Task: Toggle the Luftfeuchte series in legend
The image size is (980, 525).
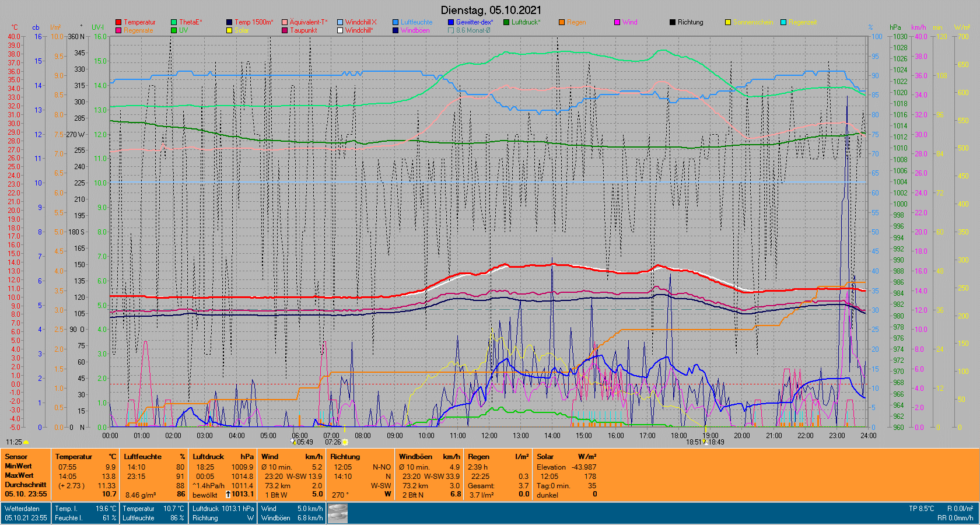Action: [395, 22]
